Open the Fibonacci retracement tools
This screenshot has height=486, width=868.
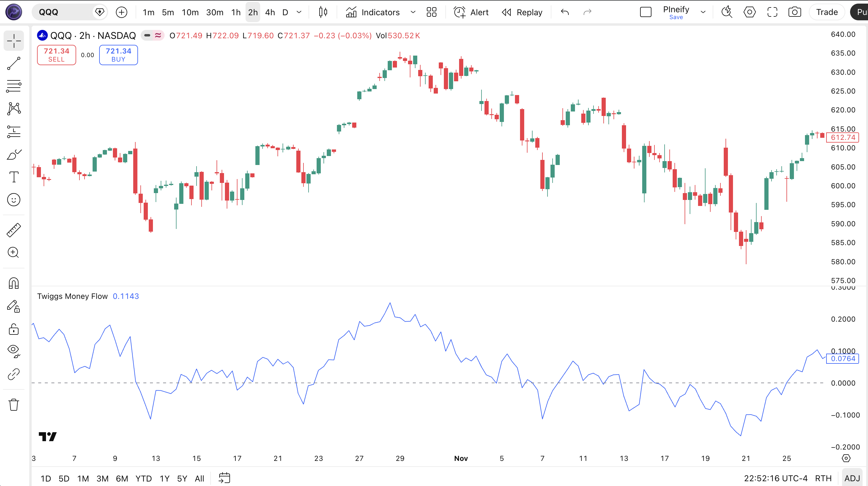tap(14, 86)
